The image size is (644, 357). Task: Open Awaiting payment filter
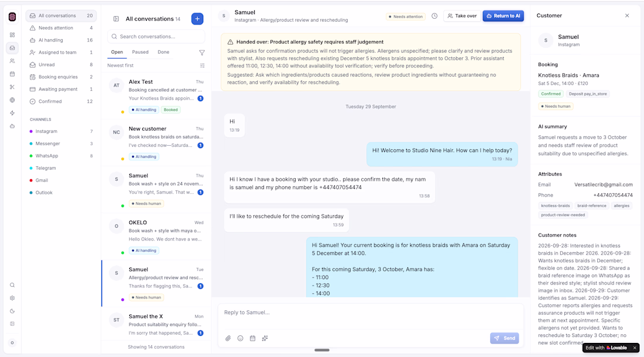(61, 90)
